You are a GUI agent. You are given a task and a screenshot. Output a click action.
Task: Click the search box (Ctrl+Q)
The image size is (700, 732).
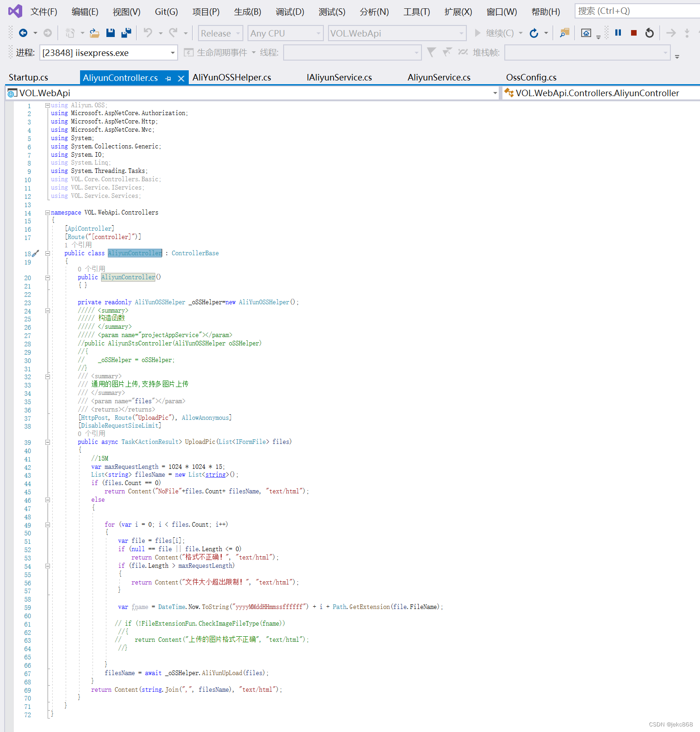[x=638, y=11]
